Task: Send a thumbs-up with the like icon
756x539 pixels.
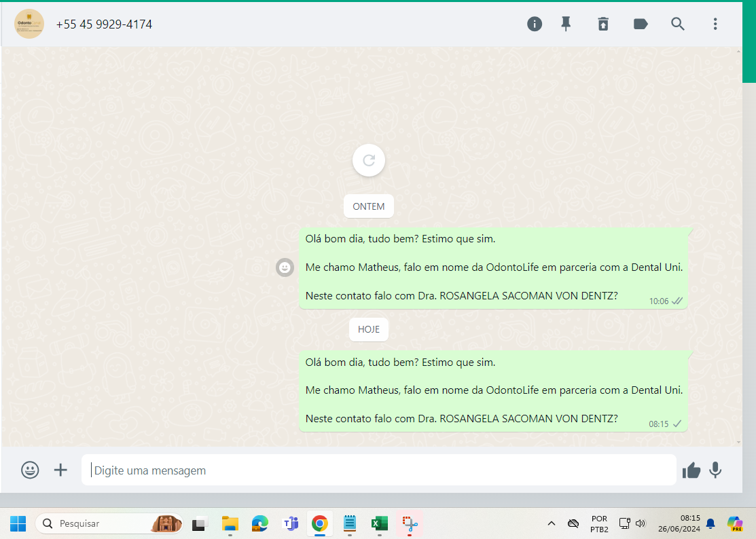Action: point(691,470)
